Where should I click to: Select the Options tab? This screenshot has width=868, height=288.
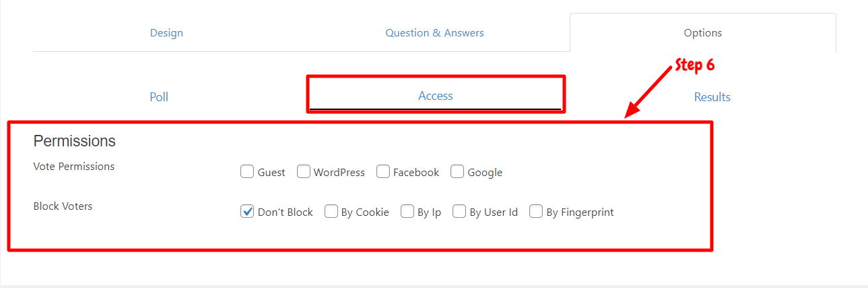click(x=702, y=32)
